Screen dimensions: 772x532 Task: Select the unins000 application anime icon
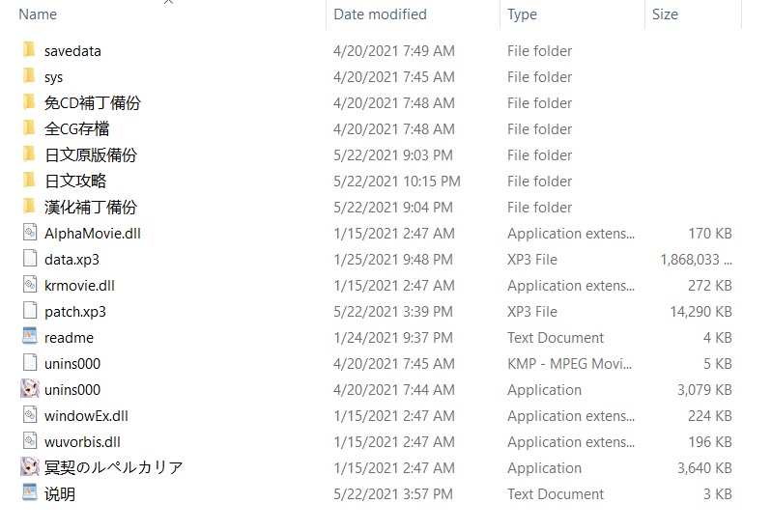tap(30, 389)
